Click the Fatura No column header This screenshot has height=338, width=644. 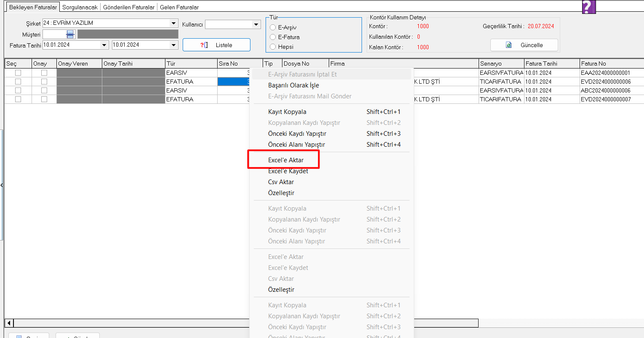coord(612,63)
